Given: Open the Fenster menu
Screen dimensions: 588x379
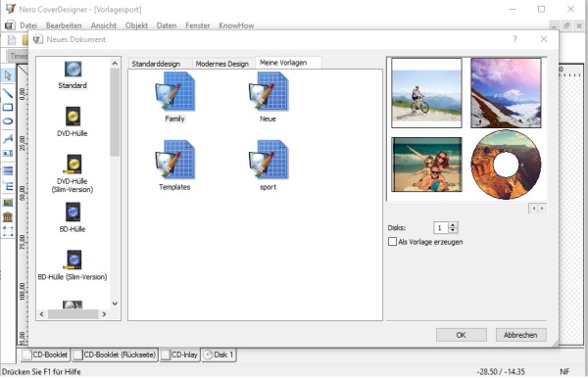Looking at the screenshot, I should pos(198,25).
